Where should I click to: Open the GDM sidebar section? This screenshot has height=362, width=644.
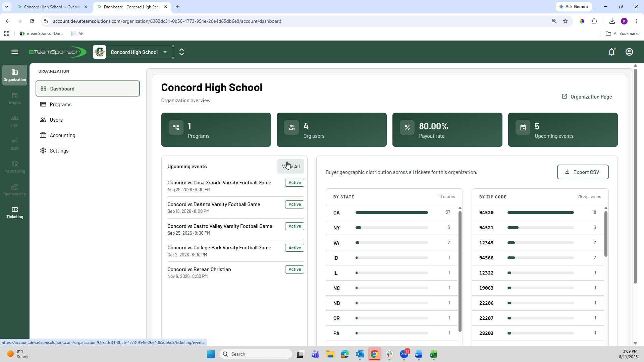click(15, 144)
